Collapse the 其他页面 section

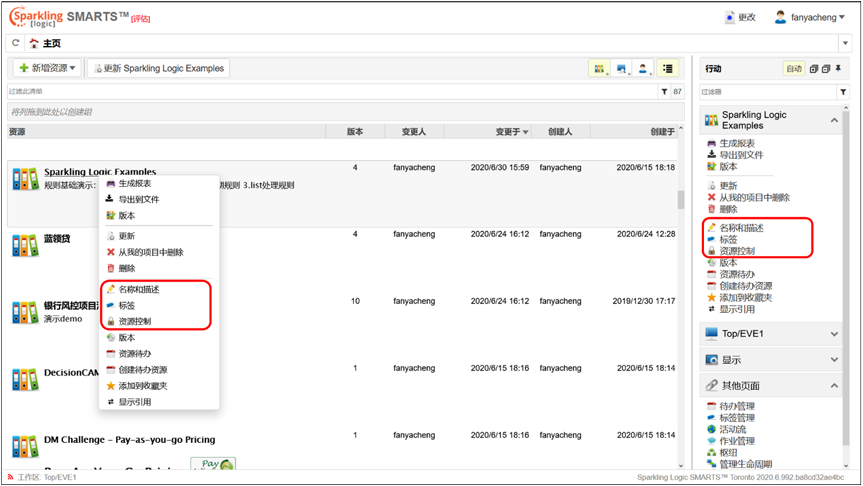pos(834,385)
